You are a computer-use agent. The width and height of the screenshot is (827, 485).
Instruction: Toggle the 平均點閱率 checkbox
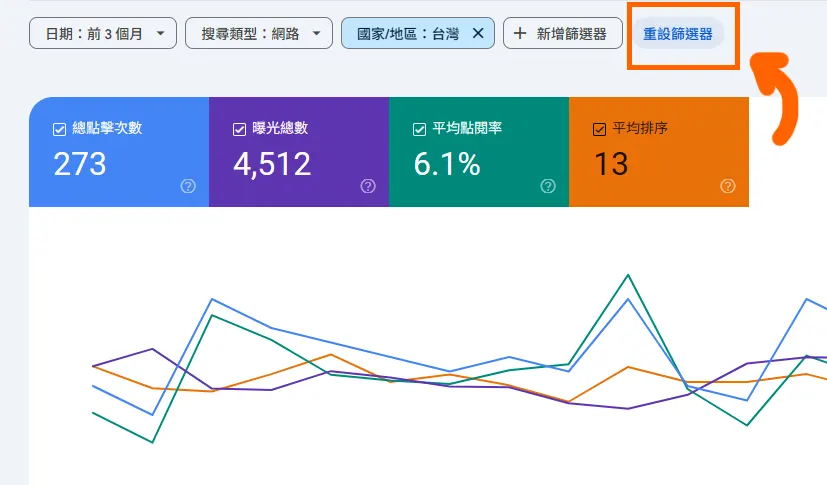click(x=419, y=129)
